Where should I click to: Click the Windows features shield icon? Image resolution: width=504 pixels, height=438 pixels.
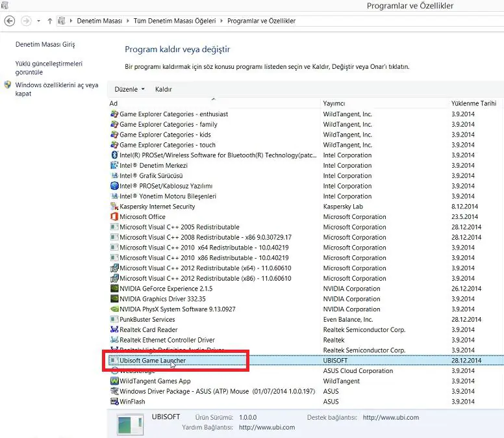[x=8, y=85]
